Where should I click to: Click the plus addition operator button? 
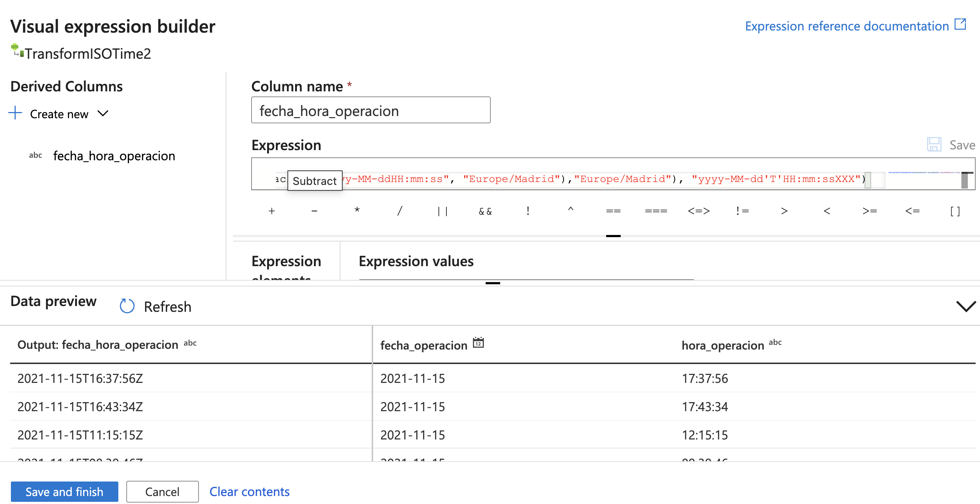coord(271,211)
